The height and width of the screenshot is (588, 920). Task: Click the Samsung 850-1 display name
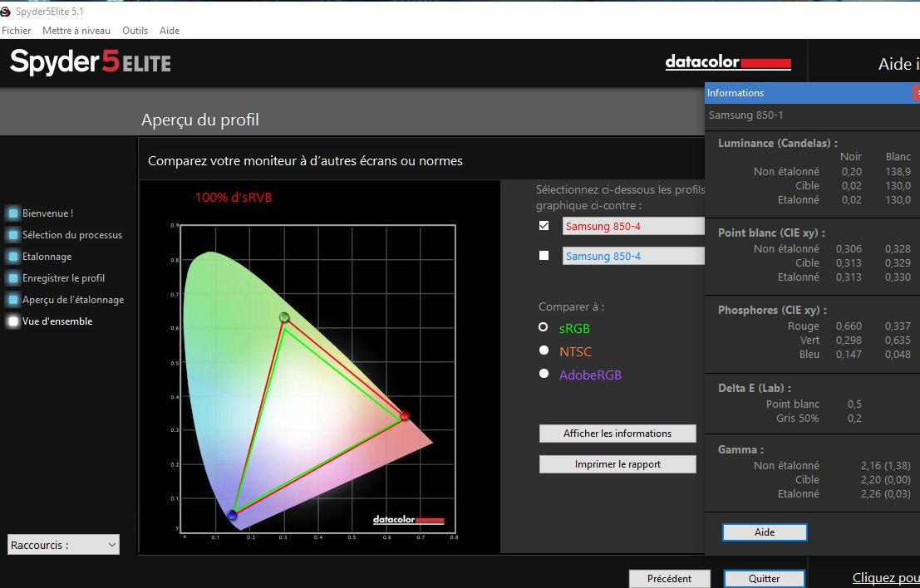click(x=745, y=115)
